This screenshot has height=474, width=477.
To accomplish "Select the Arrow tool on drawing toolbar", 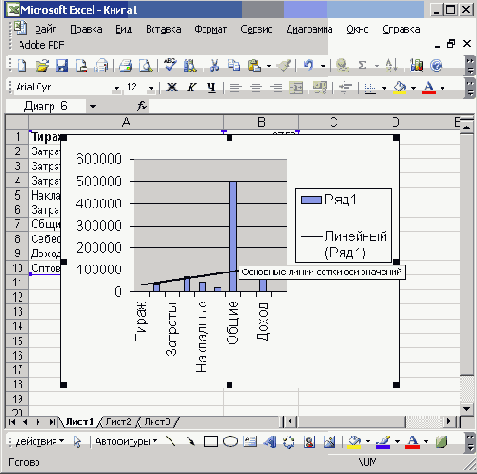I will tap(191, 442).
